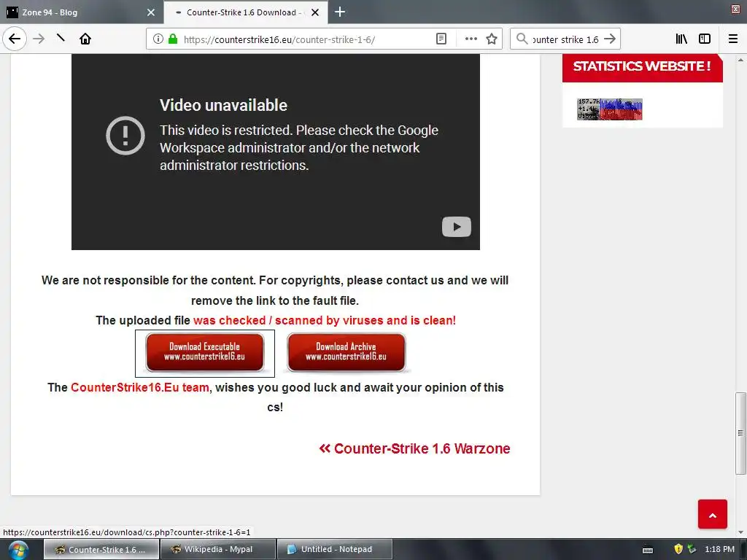Close the browser window
747x560 pixels.
(735, 9)
